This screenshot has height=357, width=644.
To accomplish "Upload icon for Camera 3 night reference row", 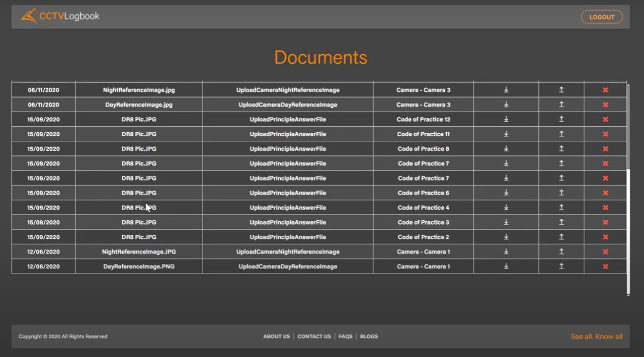I will click(561, 90).
